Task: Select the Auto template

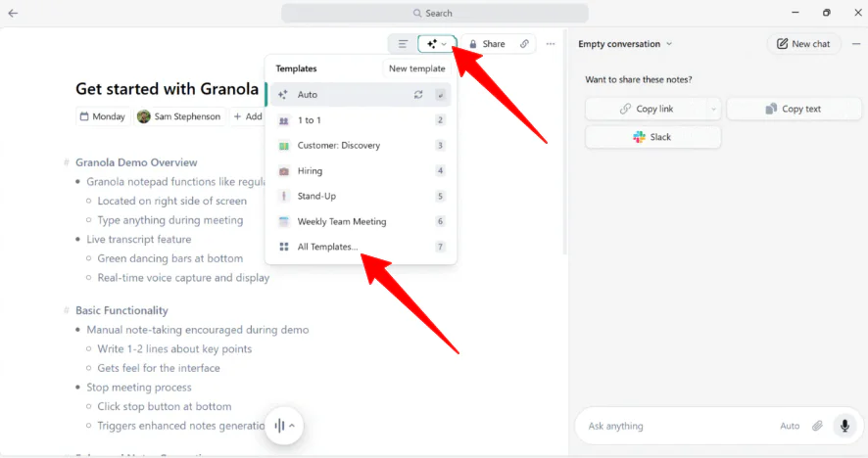Action: point(361,95)
